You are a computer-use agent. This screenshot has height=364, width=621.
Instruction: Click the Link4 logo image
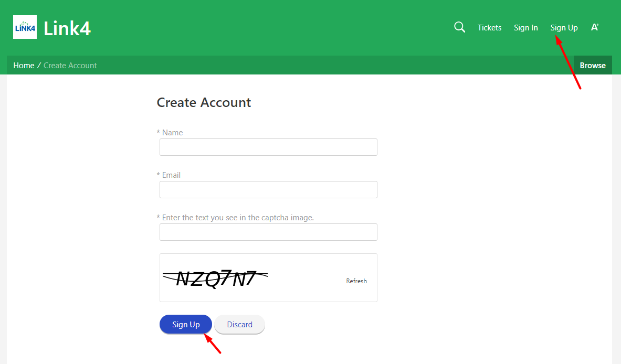pos(25,27)
